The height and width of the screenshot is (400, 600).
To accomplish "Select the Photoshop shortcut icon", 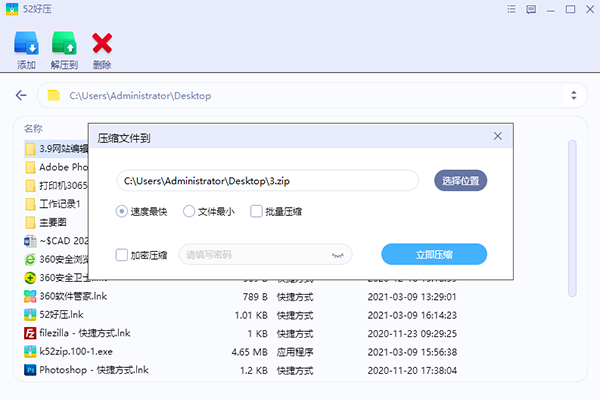I will click(x=30, y=370).
